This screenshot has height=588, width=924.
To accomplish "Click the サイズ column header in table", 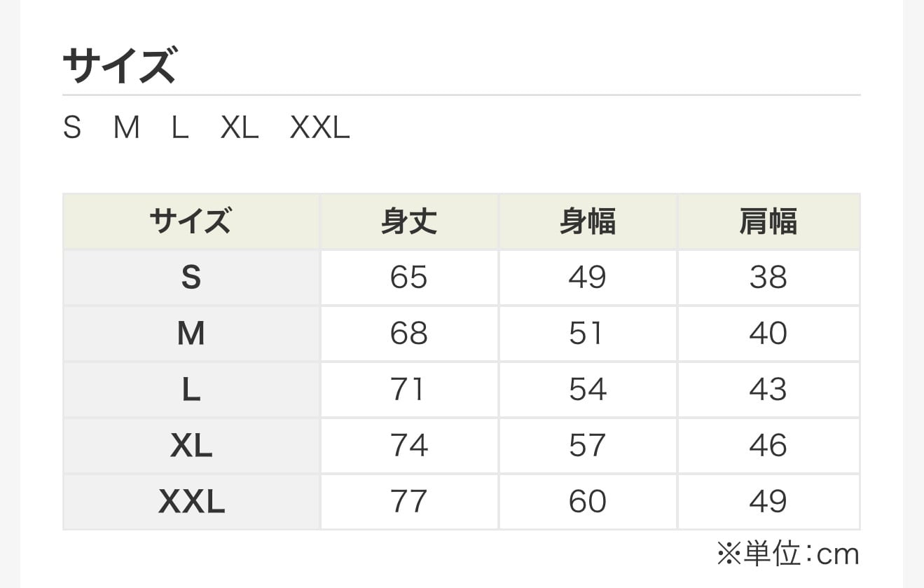I will click(191, 222).
